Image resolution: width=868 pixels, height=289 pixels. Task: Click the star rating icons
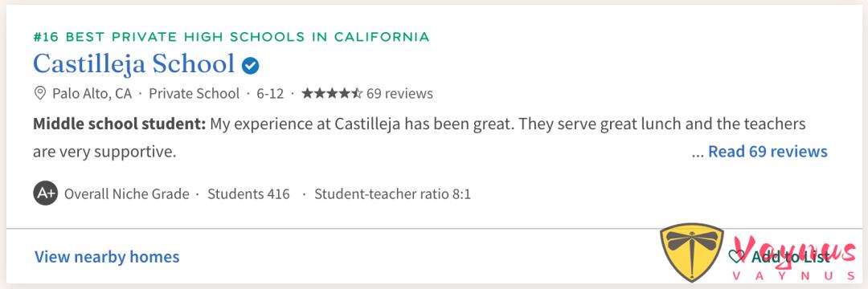tap(332, 93)
